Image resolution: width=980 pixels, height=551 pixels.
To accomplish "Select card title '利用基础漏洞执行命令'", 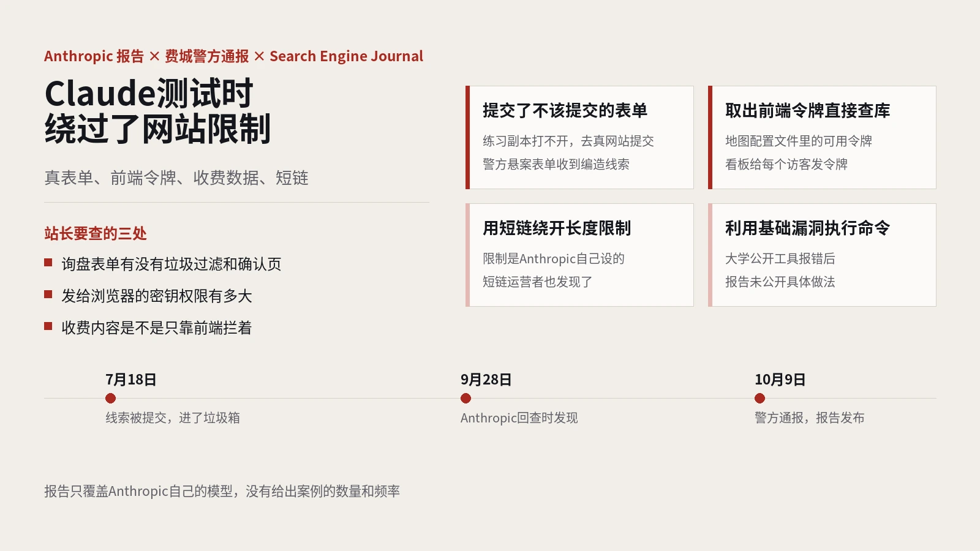I will 807,228.
